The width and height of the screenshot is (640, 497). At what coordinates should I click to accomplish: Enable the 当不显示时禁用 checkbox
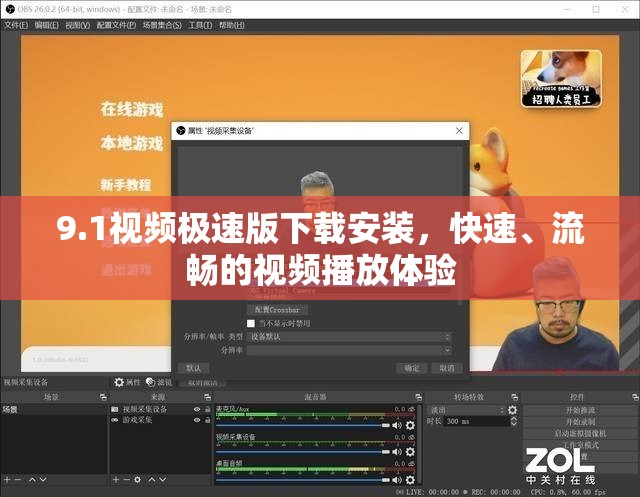pyautogui.click(x=251, y=323)
